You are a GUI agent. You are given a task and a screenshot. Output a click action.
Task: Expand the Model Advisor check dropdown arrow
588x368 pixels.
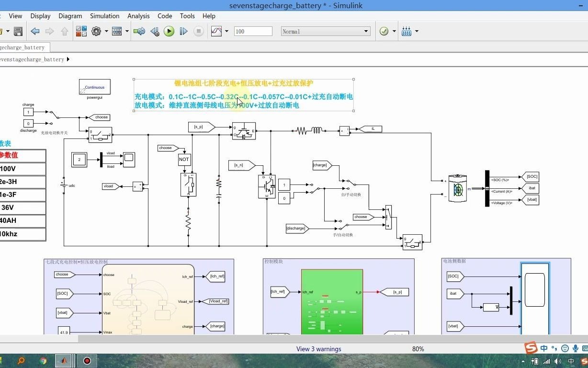395,31
